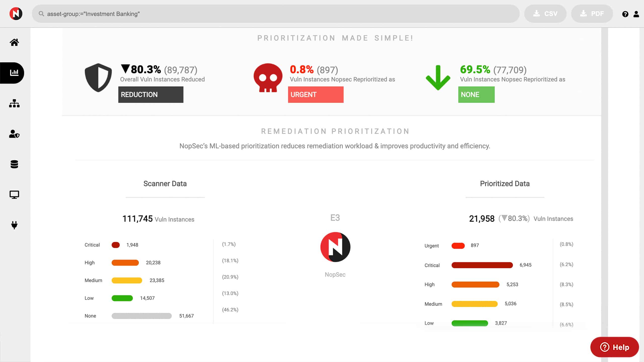Open the network hierarchy sidebar icon

pyautogui.click(x=14, y=103)
